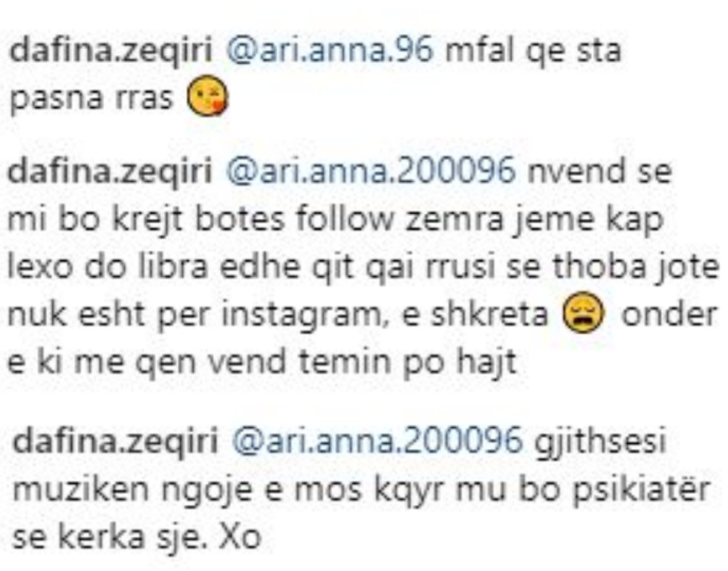728x571 pixels.
Task: Click the weary face emoji after 'e shkreta'
Action: (x=584, y=313)
